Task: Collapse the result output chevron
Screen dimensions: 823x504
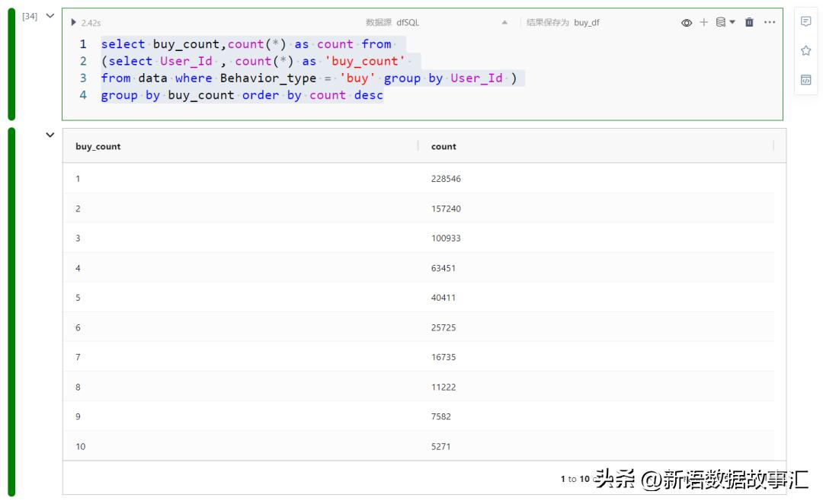Action: pos(50,136)
